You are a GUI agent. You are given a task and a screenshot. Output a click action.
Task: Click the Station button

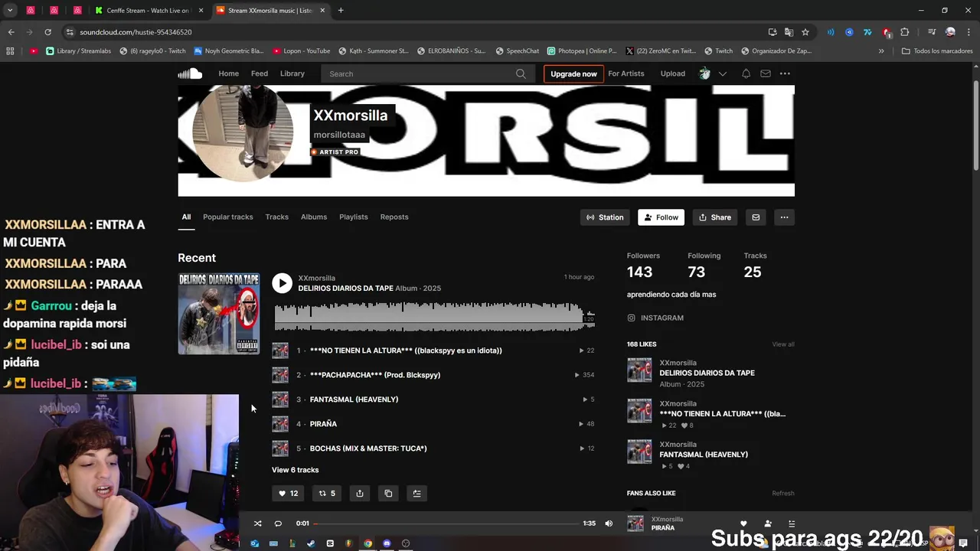[x=605, y=217]
